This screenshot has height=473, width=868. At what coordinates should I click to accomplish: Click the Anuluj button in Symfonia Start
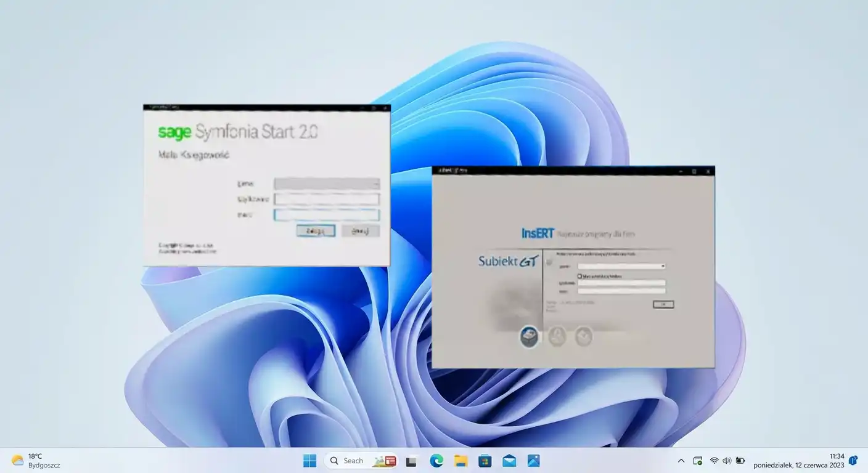point(360,230)
